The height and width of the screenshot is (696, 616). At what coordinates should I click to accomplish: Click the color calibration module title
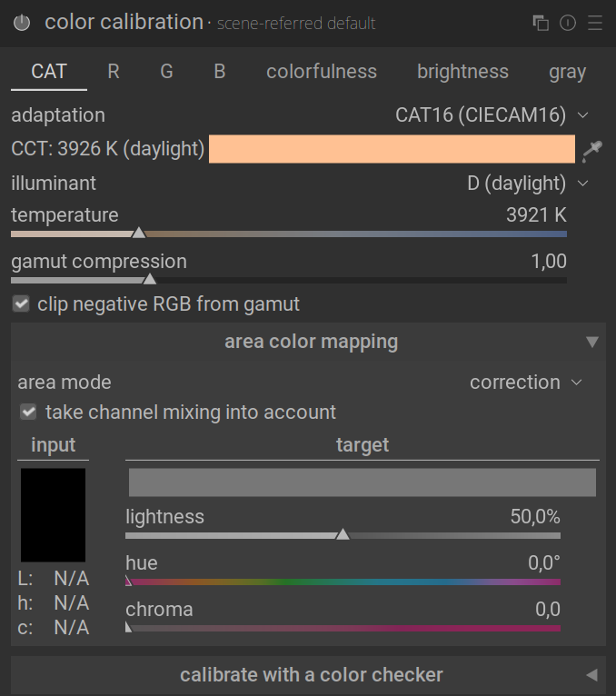pyautogui.click(x=124, y=22)
